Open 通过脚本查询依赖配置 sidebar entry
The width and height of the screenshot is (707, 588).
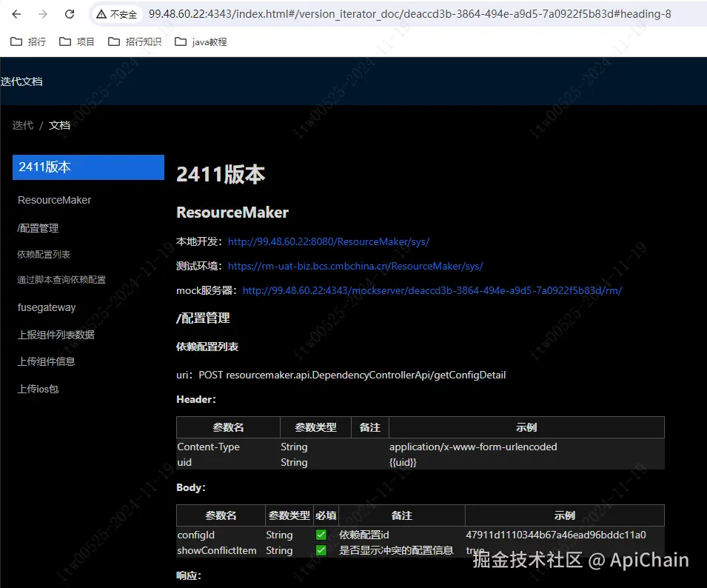[x=61, y=280]
